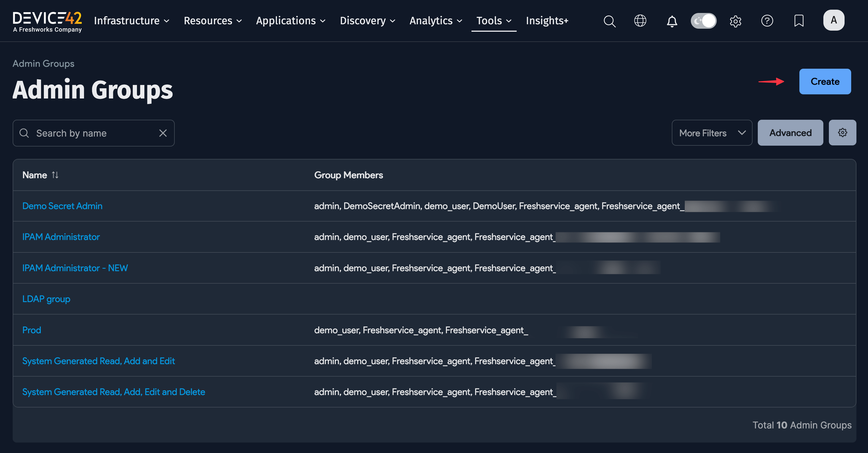Open the table settings gear near Advanced
868x453 pixels.
842,132
